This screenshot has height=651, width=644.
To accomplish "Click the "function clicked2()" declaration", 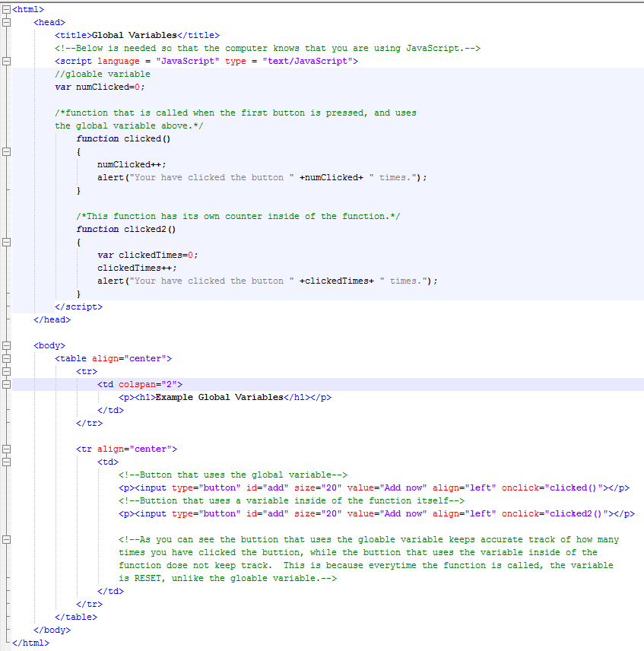I will pyautogui.click(x=126, y=229).
